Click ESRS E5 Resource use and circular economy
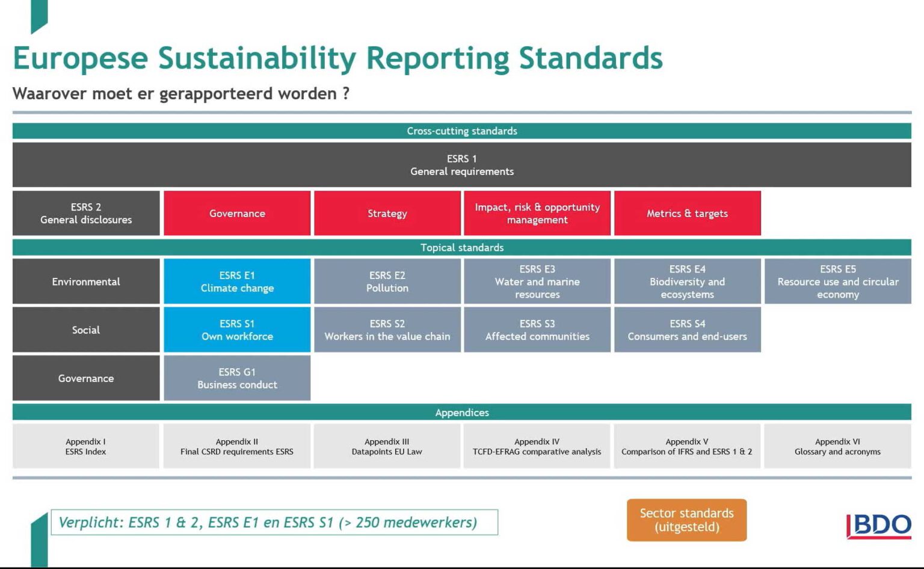The image size is (924, 569). (x=838, y=281)
